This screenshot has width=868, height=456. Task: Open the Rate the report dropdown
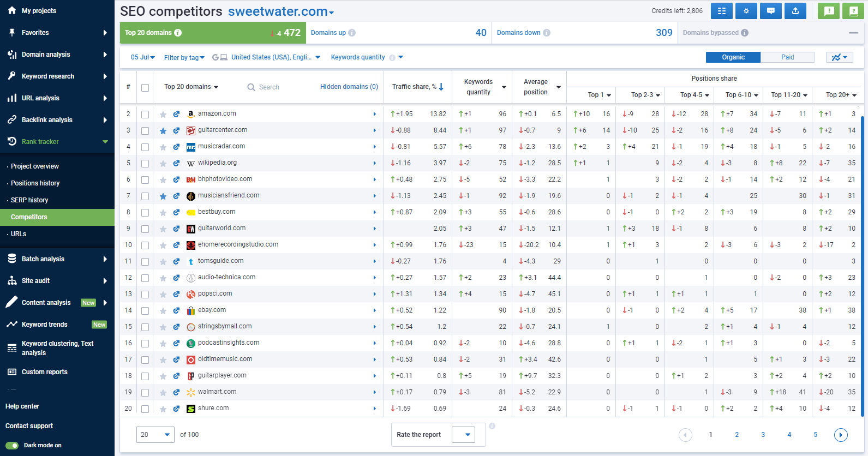pyautogui.click(x=464, y=435)
